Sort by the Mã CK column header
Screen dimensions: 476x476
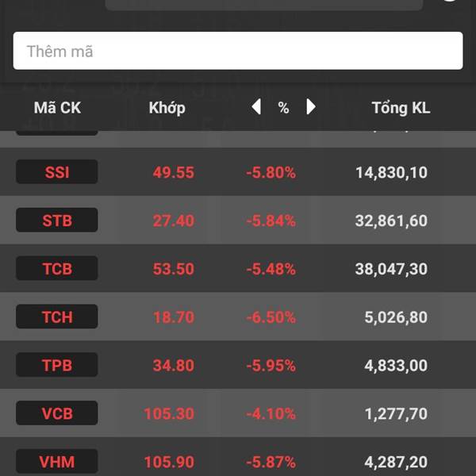click(x=57, y=108)
